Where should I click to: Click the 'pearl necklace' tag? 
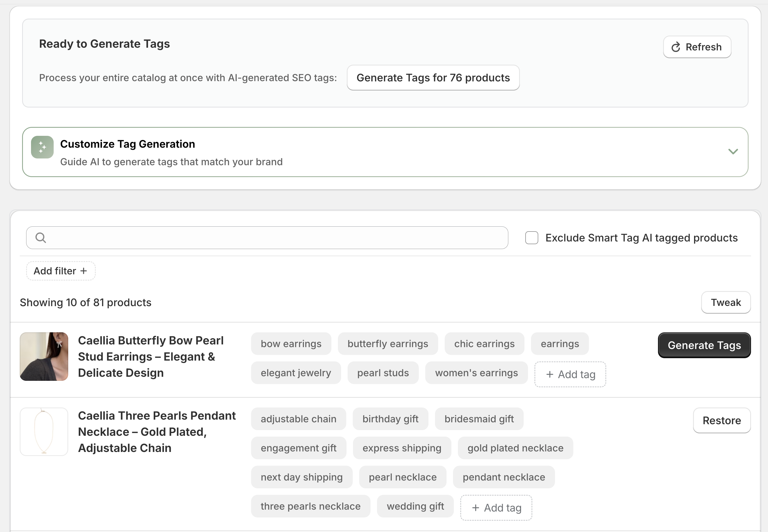pyautogui.click(x=403, y=477)
